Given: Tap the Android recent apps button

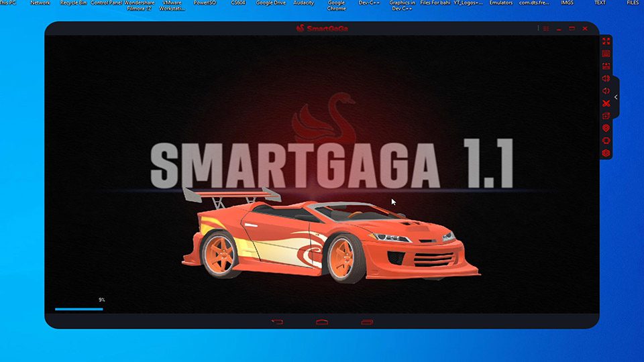Looking at the screenshot, I should click(367, 322).
